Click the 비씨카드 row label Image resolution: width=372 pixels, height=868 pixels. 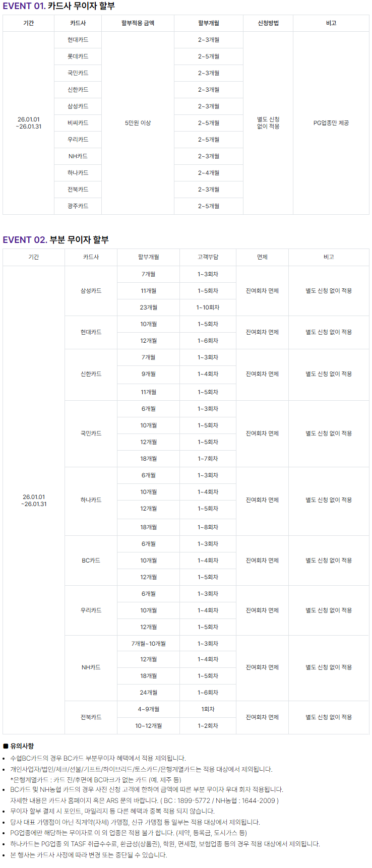click(x=78, y=123)
